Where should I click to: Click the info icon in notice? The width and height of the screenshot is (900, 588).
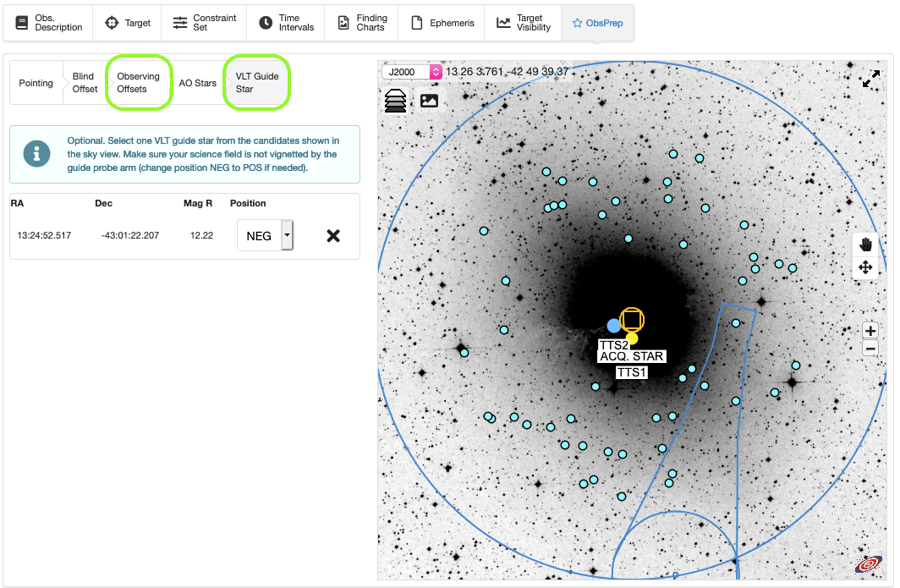tap(36, 154)
